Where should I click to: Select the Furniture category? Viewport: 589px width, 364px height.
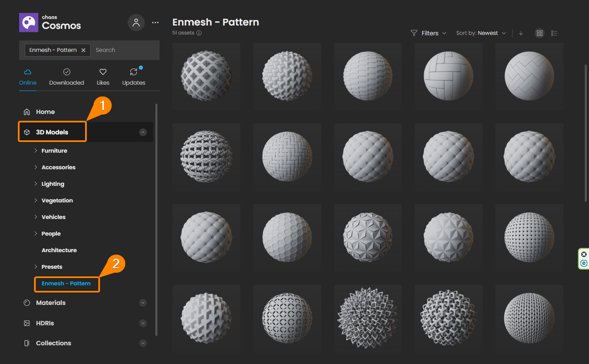point(54,150)
